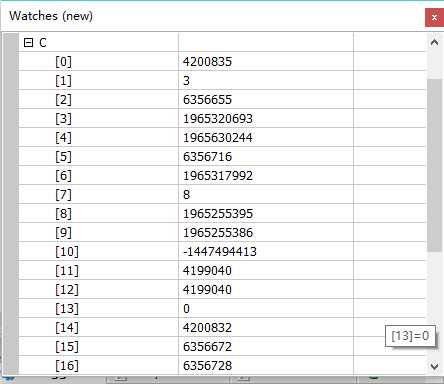Click the vertical scrollbar thumb
Image resolution: width=444 pixels, height=384 pixels.
coord(434,165)
